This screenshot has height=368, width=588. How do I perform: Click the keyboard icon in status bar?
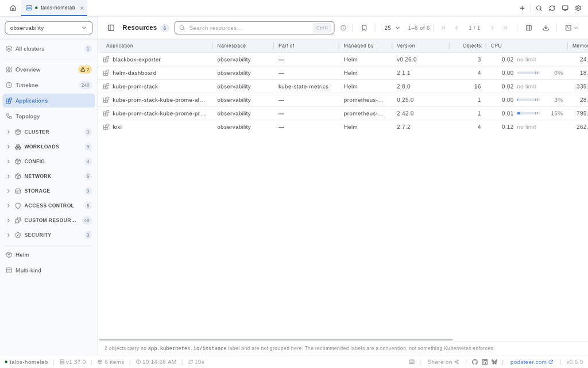pyautogui.click(x=411, y=362)
